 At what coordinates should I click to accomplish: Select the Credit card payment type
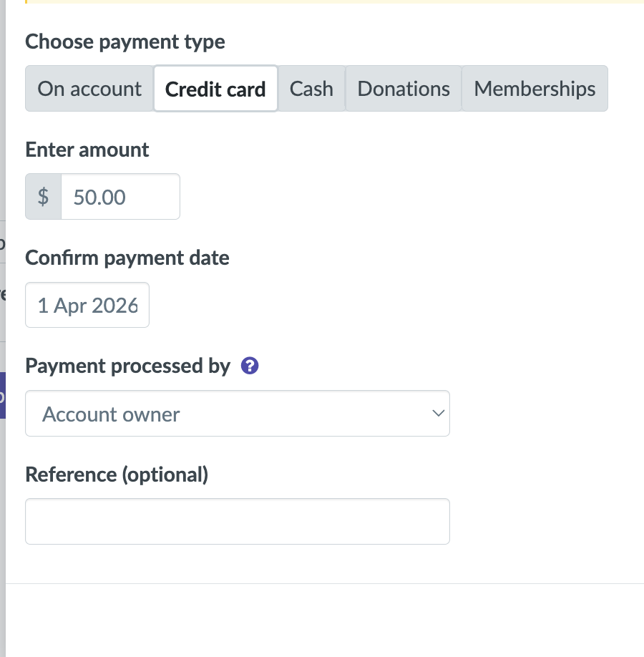point(215,89)
